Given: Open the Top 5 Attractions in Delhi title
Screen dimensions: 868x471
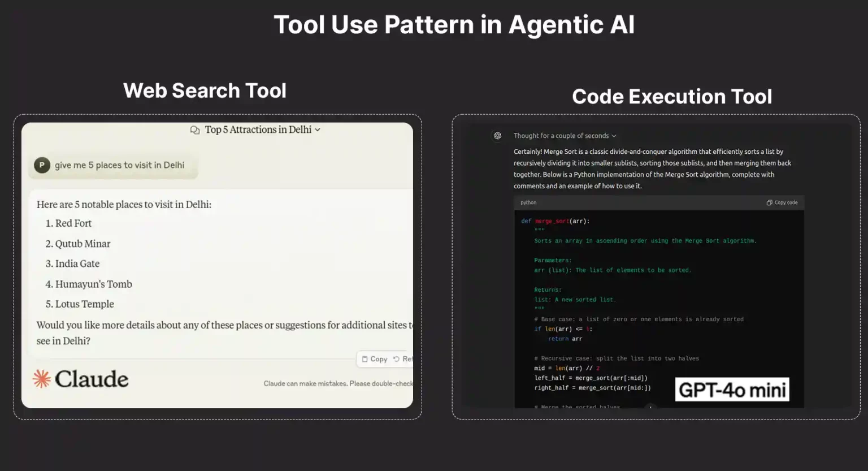Looking at the screenshot, I should coord(258,129).
